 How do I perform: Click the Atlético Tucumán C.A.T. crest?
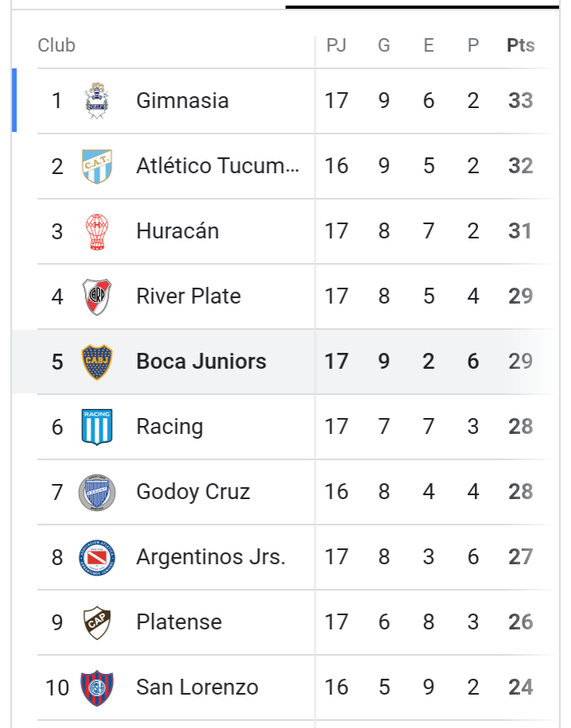click(x=97, y=166)
